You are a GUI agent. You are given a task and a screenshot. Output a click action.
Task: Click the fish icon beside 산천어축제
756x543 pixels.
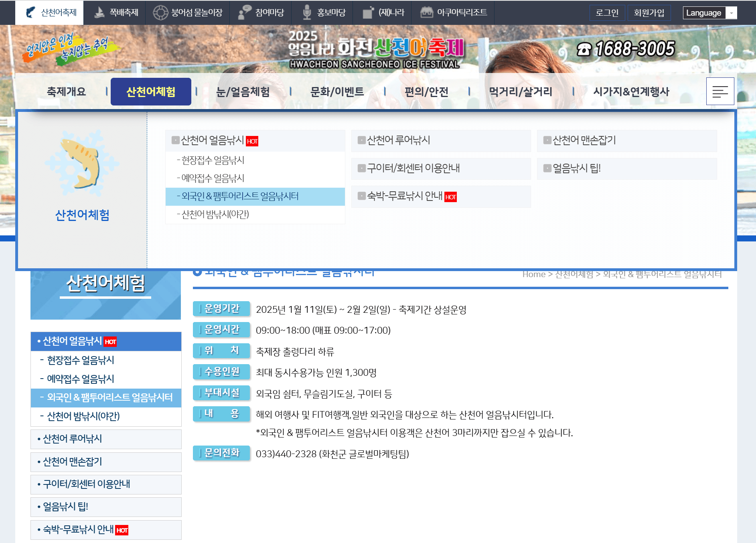point(30,12)
